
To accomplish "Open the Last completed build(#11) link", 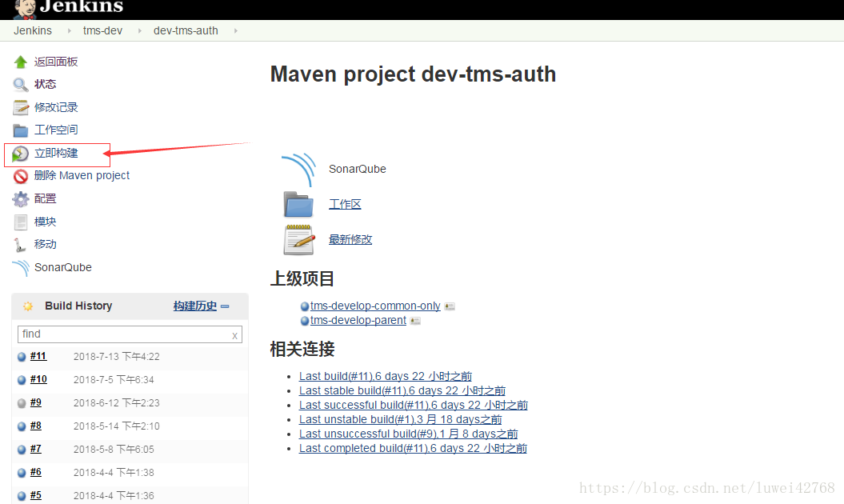I will [x=413, y=449].
